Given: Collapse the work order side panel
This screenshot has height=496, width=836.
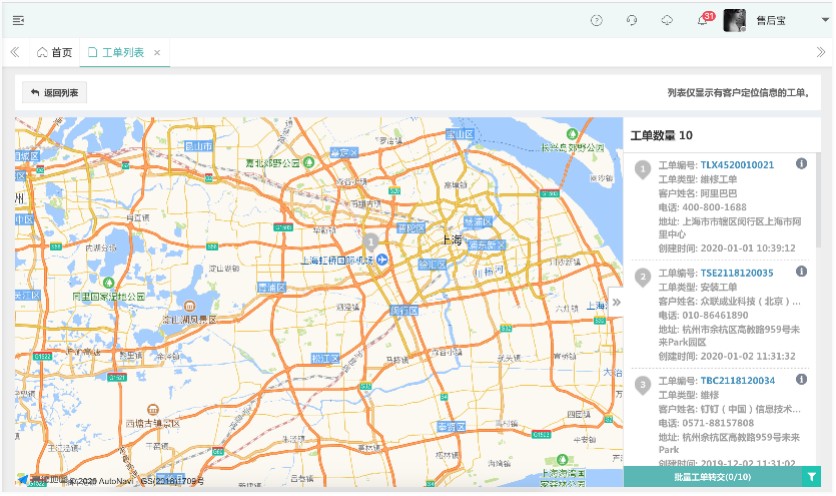Looking at the screenshot, I should [616, 302].
